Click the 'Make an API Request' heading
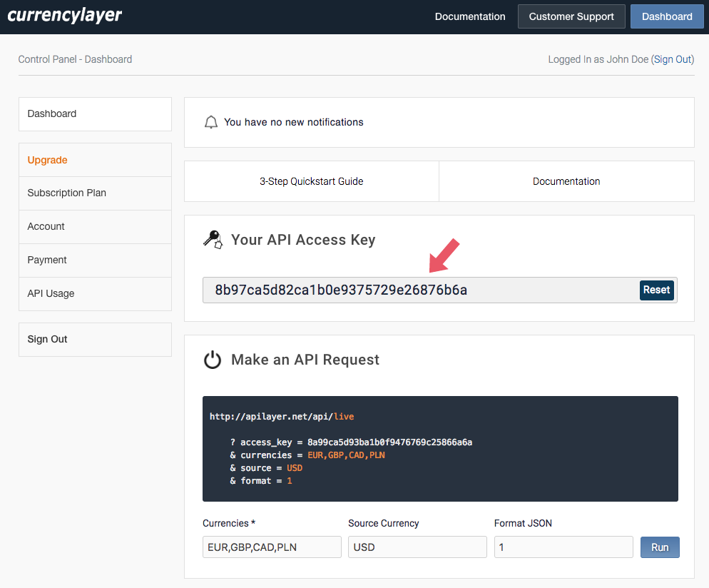Screen dimensions: 709x588 coord(305,360)
